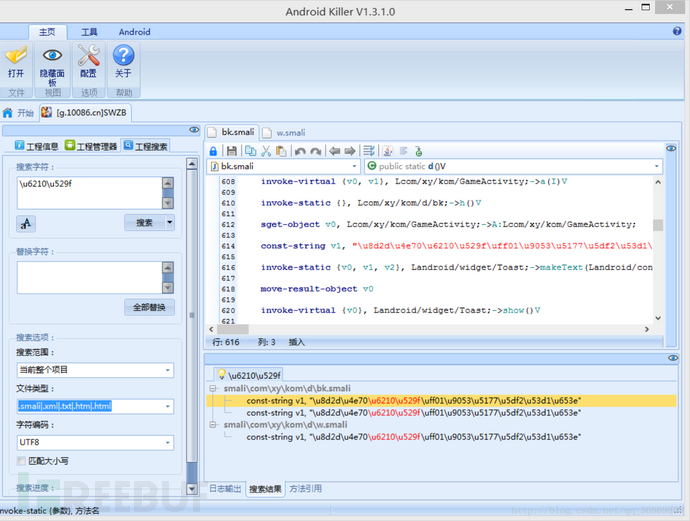
Task: Click editor scroll up arrow
Action: pos(658,182)
